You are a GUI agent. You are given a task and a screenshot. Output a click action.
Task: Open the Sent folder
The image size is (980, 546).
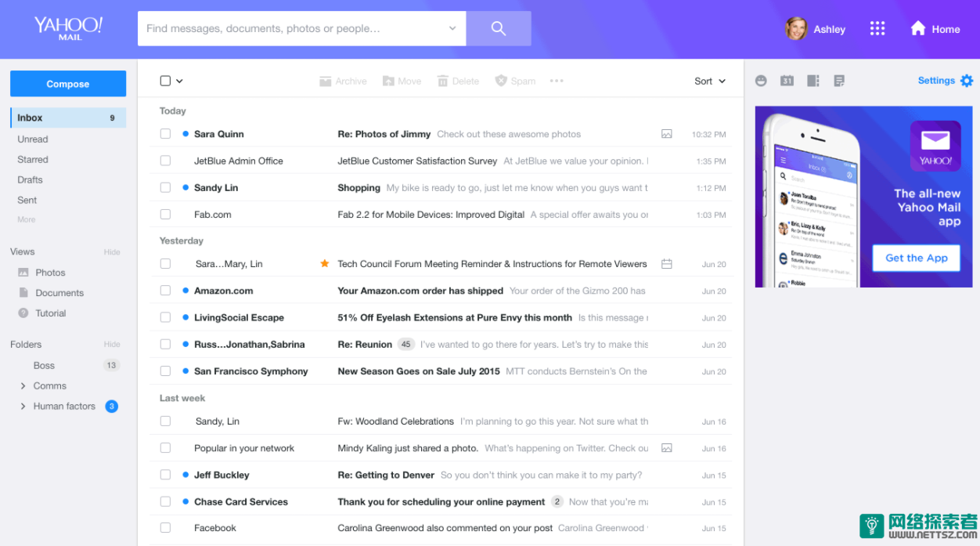[27, 200]
